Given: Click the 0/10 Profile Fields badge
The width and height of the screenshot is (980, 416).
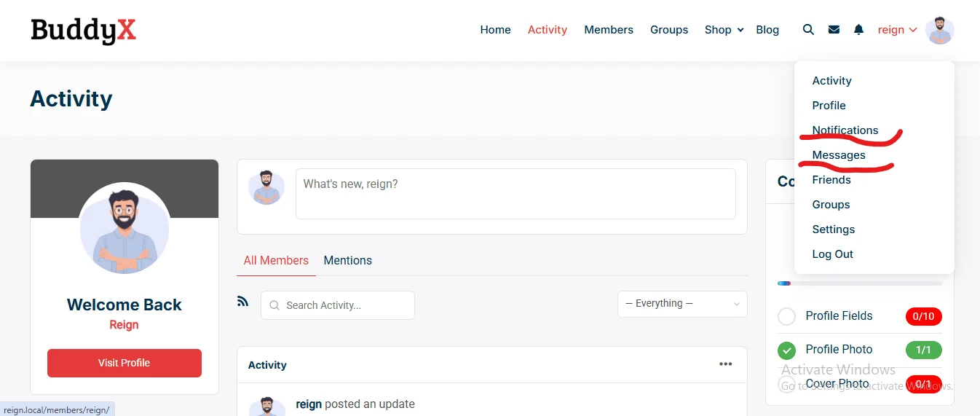Looking at the screenshot, I should point(924,316).
